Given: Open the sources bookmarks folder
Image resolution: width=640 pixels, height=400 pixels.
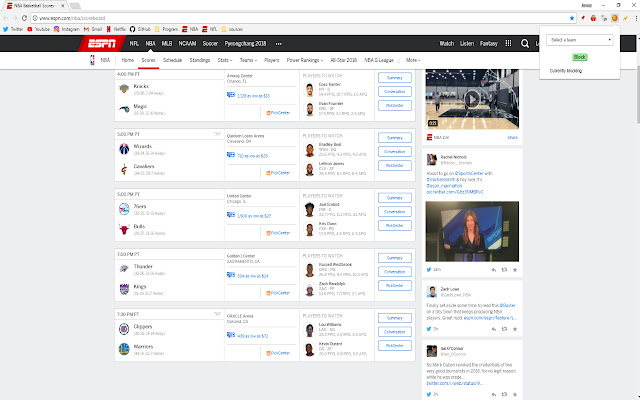Looking at the screenshot, I should click(x=232, y=29).
